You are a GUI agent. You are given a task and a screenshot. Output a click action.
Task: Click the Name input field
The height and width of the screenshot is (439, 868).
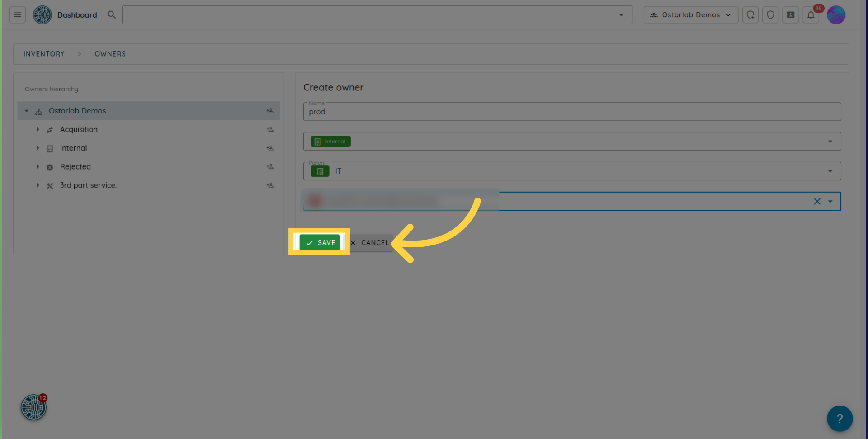571,112
